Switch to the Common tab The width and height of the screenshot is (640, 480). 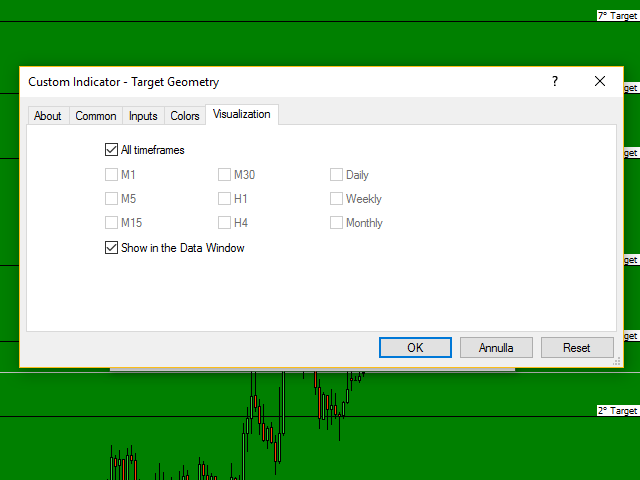[96, 116]
